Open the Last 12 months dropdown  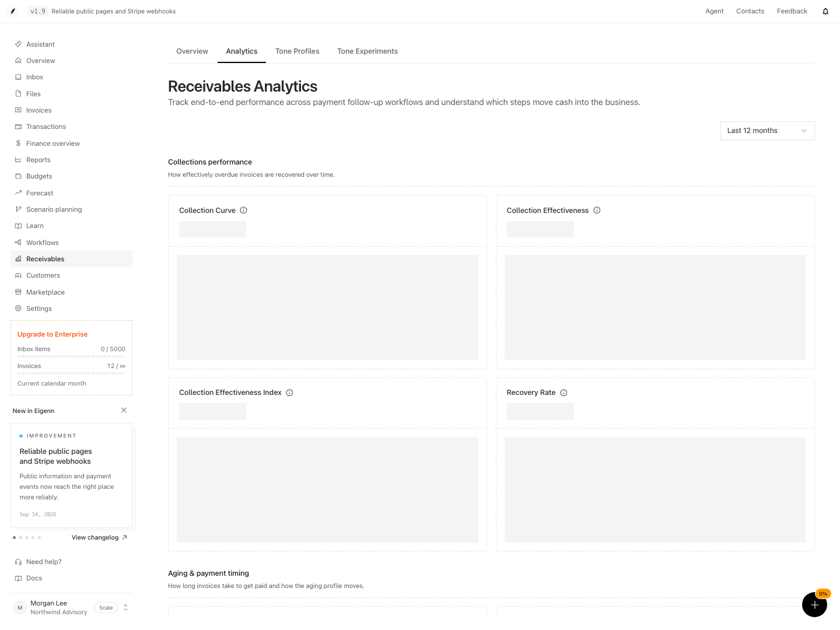[767, 131]
